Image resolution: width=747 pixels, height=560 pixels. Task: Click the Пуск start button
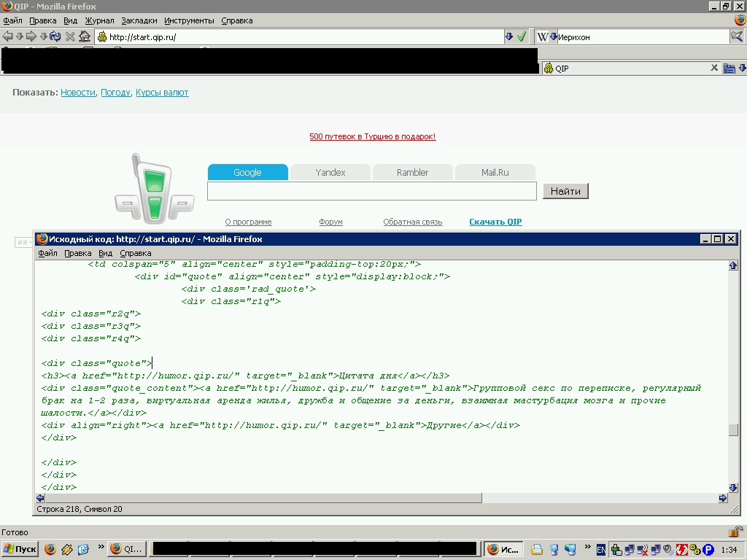tap(20, 549)
